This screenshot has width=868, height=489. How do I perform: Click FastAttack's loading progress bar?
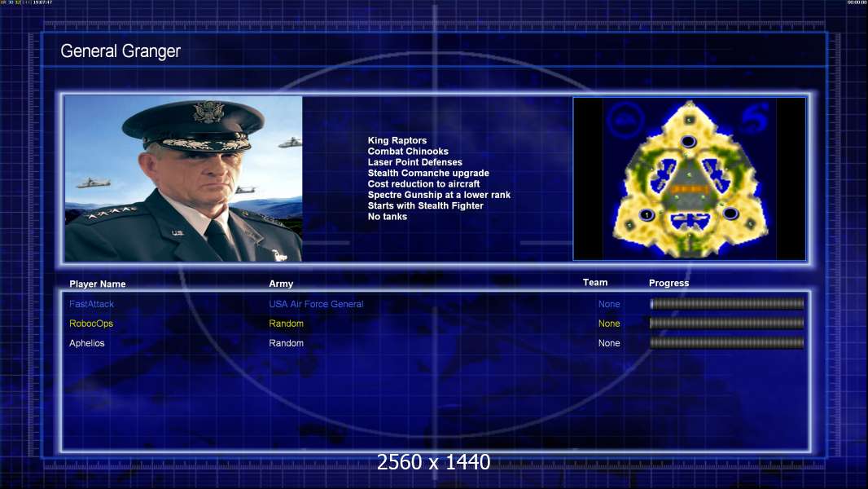[x=727, y=303]
